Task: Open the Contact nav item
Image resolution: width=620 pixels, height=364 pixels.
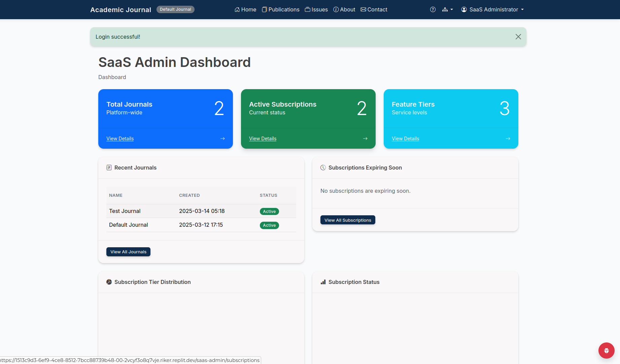Action: click(374, 9)
